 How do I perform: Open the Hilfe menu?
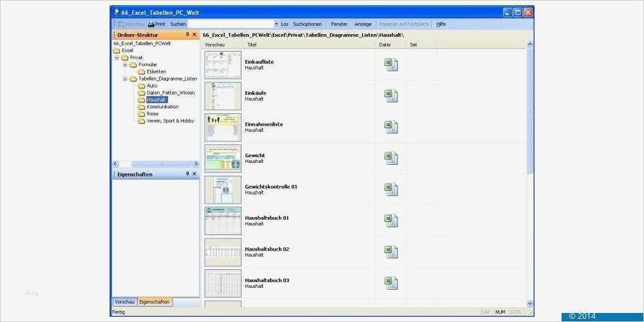click(441, 24)
